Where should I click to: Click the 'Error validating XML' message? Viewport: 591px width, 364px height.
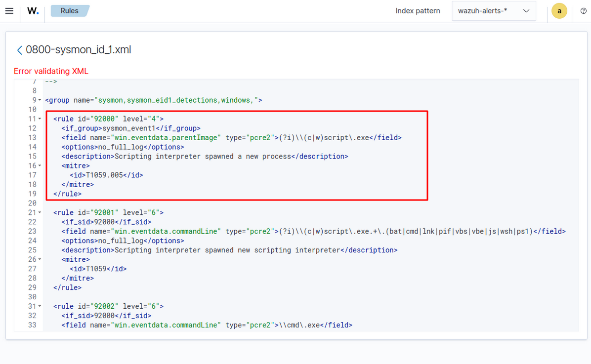point(51,71)
